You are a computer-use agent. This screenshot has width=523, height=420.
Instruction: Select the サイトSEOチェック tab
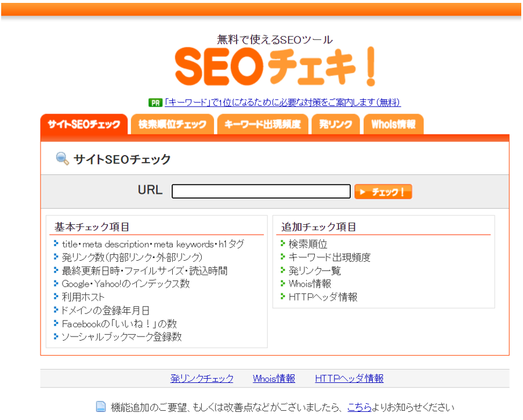[x=84, y=125]
